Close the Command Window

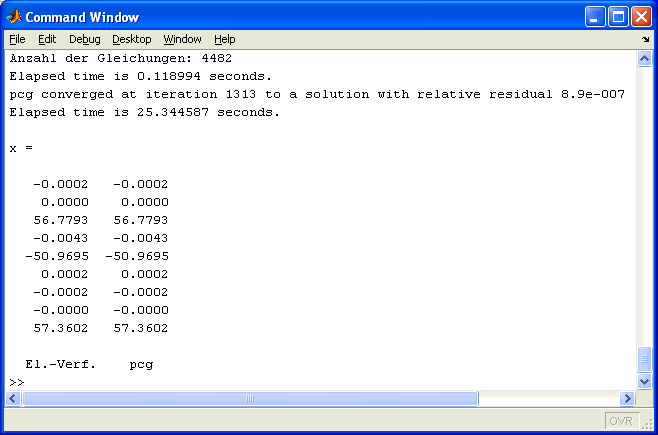[x=640, y=17]
